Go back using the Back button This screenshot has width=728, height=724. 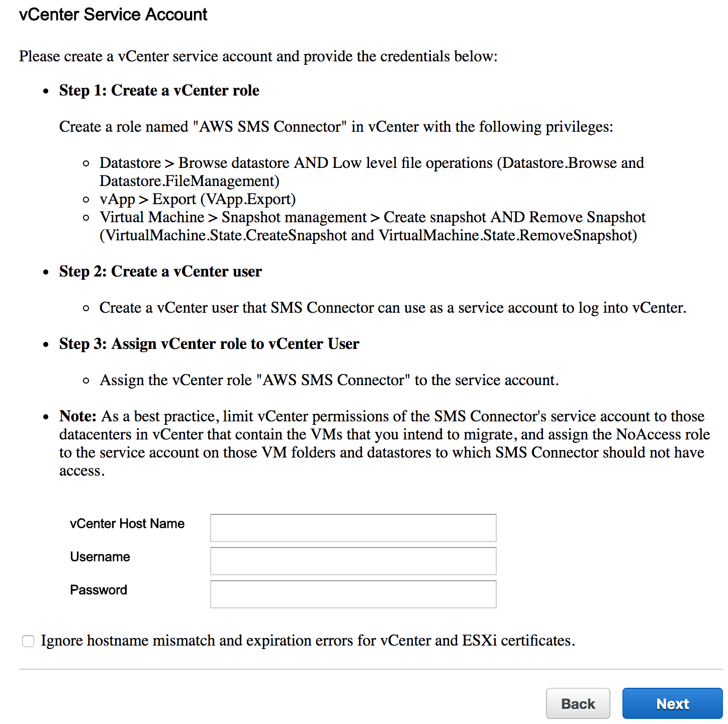[578, 703]
